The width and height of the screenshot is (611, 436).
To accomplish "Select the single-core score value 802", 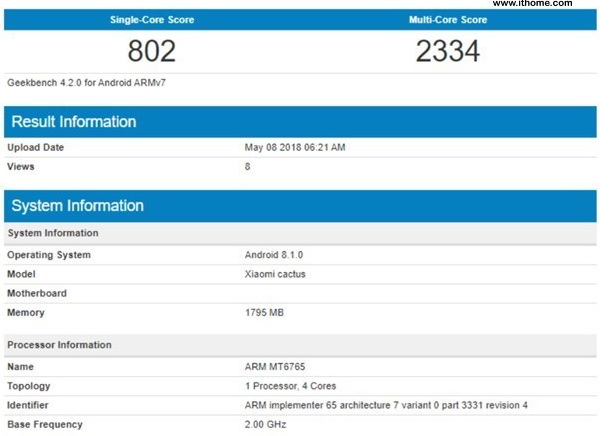I will tap(152, 50).
